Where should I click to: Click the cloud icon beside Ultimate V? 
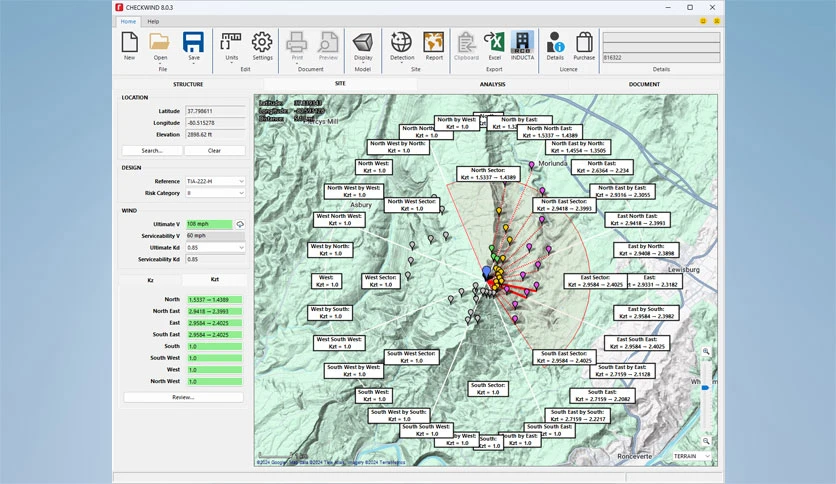click(x=240, y=224)
